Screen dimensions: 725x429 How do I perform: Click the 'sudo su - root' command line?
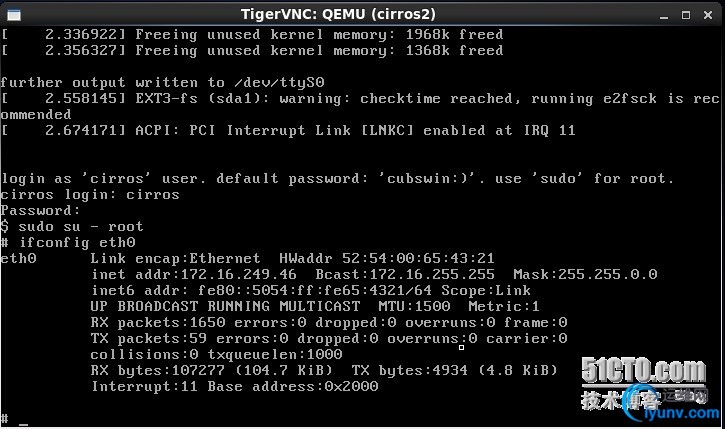click(x=72, y=227)
